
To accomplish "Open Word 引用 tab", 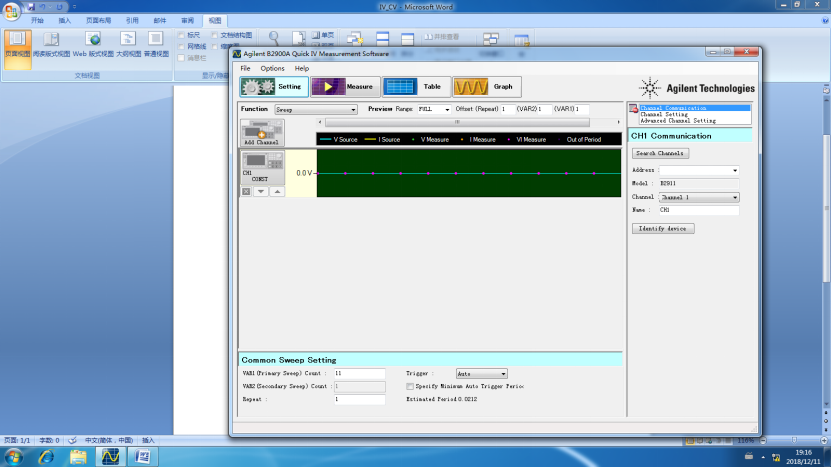I will [132, 21].
